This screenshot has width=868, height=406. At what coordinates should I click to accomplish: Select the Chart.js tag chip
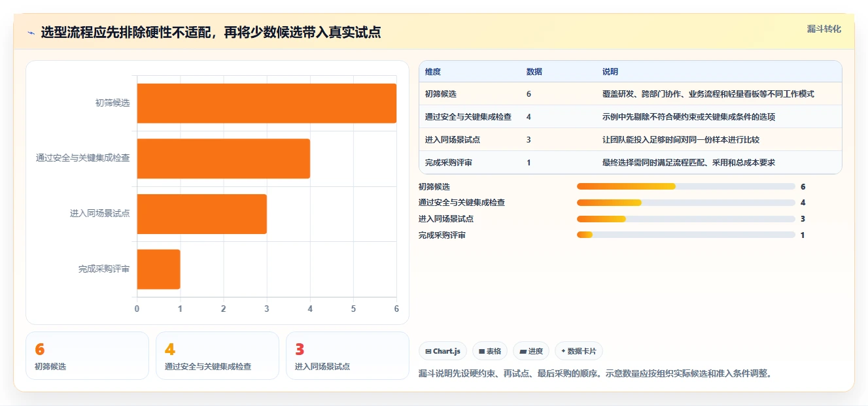point(443,351)
